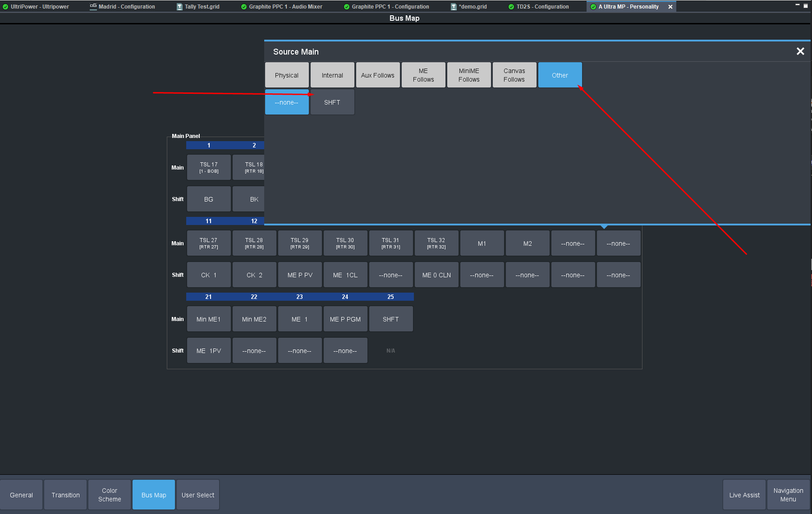Click column 21 header in Main Panel
The height and width of the screenshot is (514, 812).
click(209, 297)
